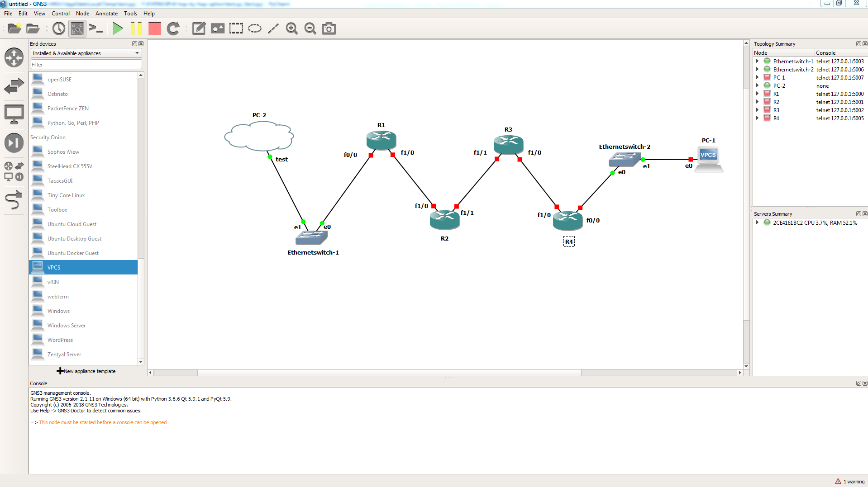
Task: Expand PC-1 node in Topology Summary
Action: coord(757,77)
